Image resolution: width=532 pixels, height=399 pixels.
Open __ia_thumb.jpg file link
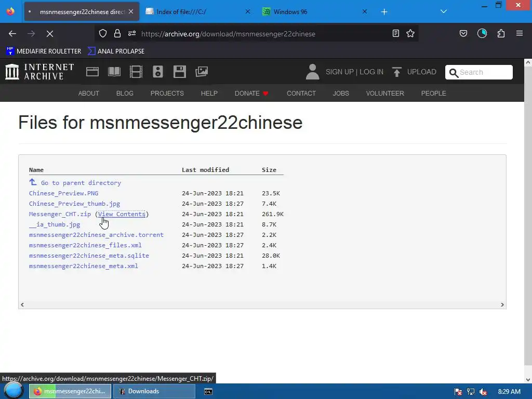55,224
